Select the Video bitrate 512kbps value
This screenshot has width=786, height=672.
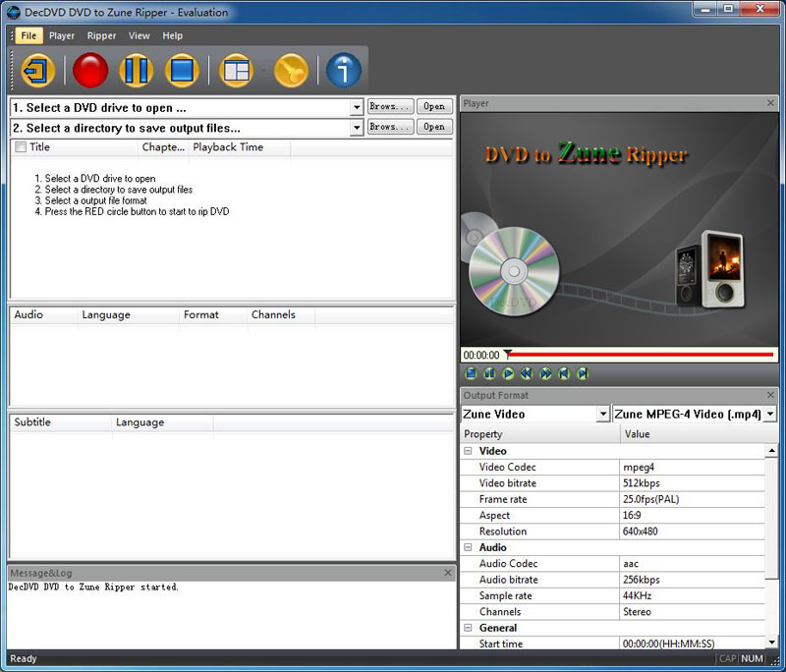692,483
